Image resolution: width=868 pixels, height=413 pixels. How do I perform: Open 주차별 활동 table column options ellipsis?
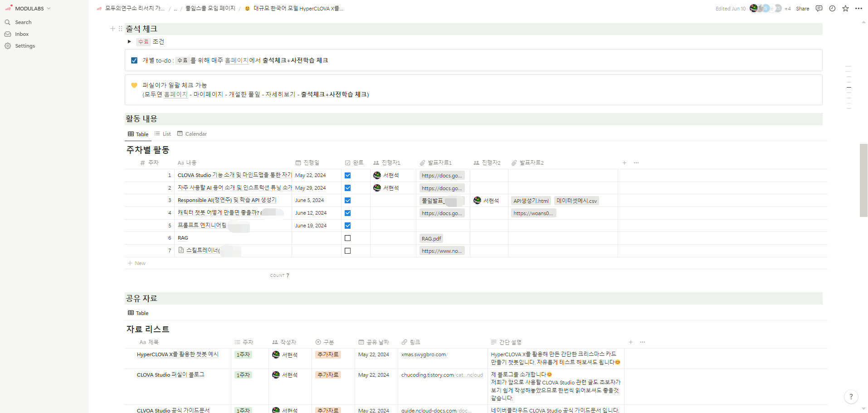[636, 162]
